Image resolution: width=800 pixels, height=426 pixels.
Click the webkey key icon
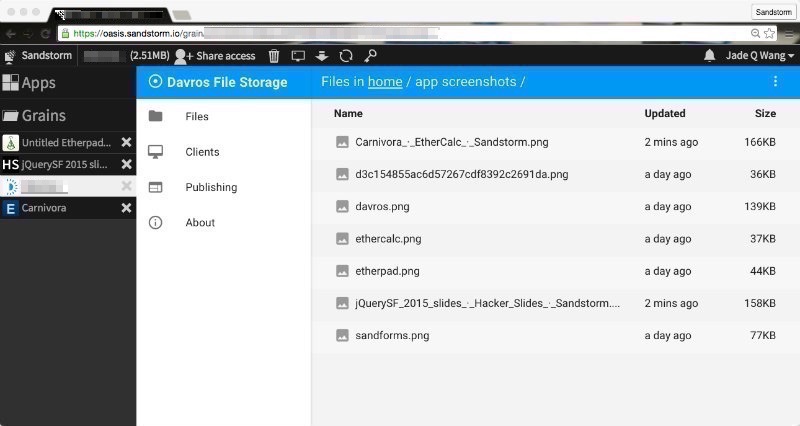tap(370, 56)
